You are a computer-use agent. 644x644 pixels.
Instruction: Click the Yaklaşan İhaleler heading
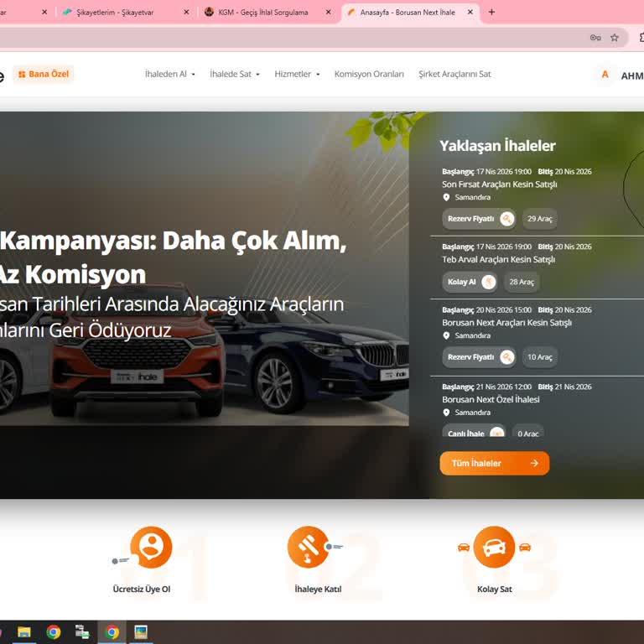[497, 146]
